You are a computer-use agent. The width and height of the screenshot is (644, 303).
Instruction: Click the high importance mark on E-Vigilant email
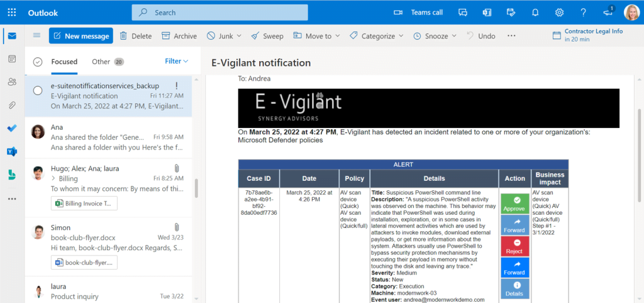point(177,86)
